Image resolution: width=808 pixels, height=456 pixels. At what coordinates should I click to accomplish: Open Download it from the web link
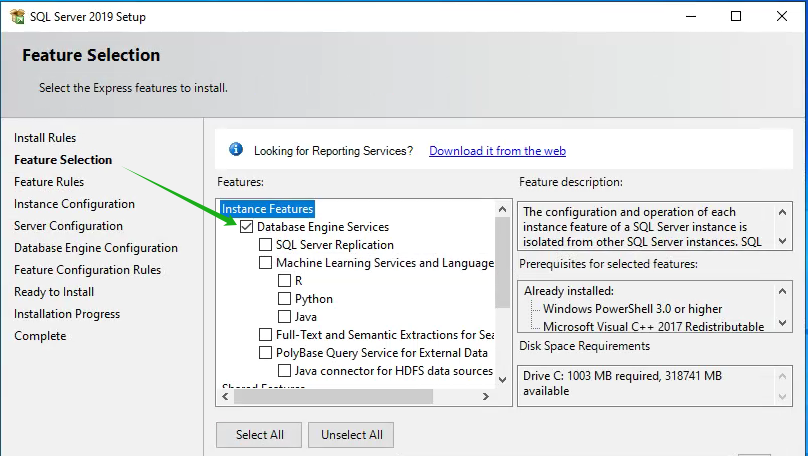coord(497,151)
